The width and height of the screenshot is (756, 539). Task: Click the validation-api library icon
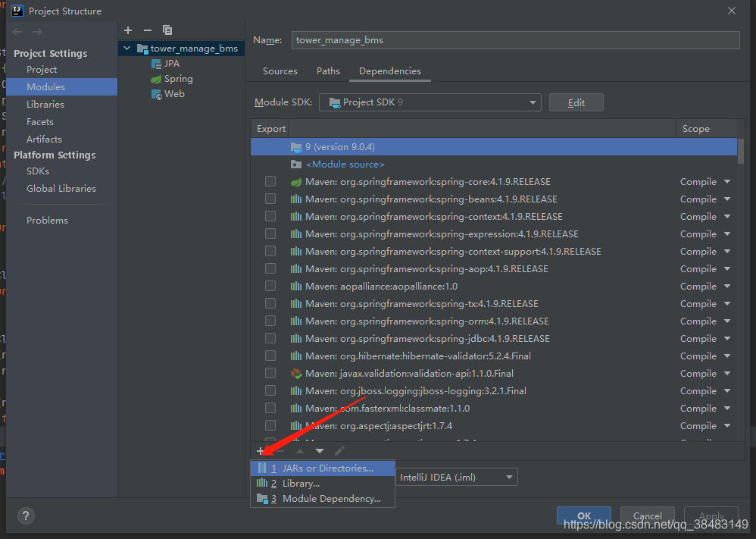(x=296, y=374)
